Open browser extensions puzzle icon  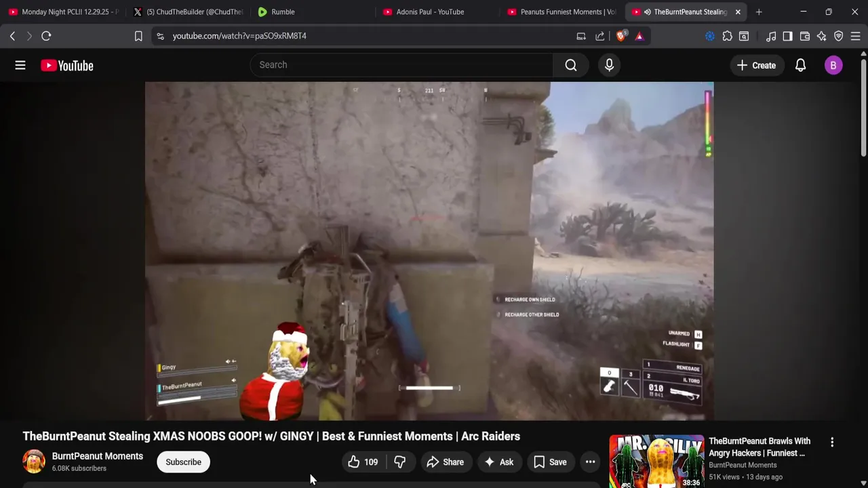pos(727,36)
